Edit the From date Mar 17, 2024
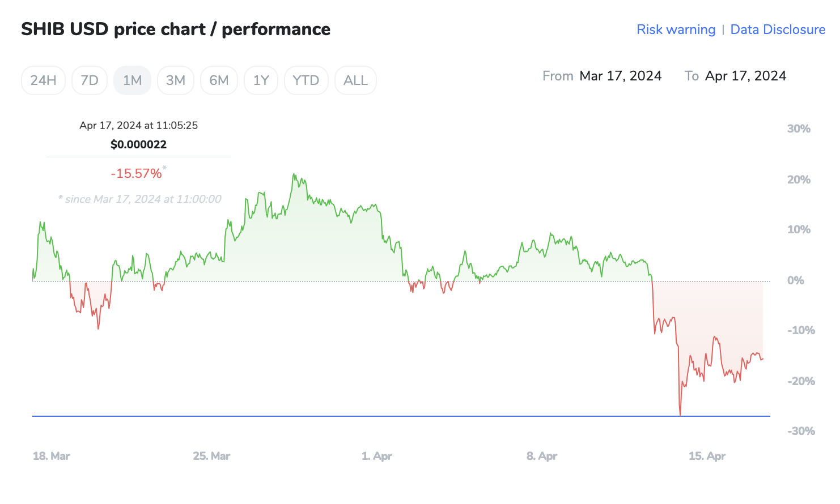 coord(620,76)
